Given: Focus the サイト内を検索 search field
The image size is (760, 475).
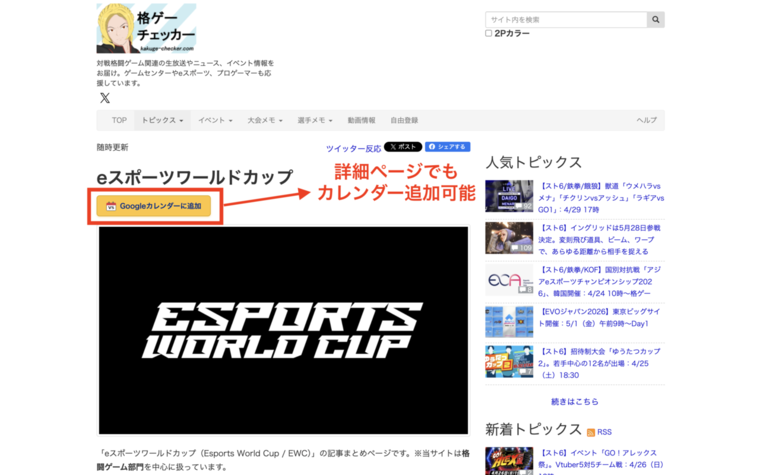Looking at the screenshot, I should coord(566,19).
